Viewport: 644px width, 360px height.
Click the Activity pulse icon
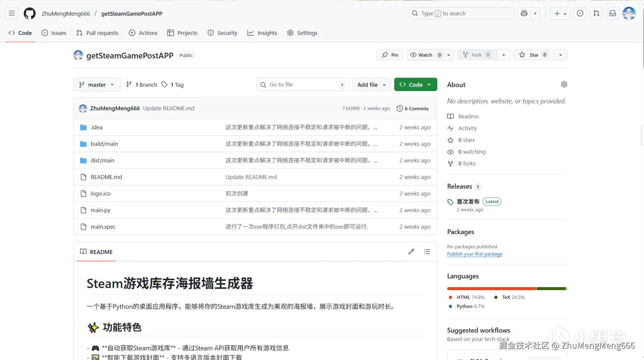click(450, 128)
